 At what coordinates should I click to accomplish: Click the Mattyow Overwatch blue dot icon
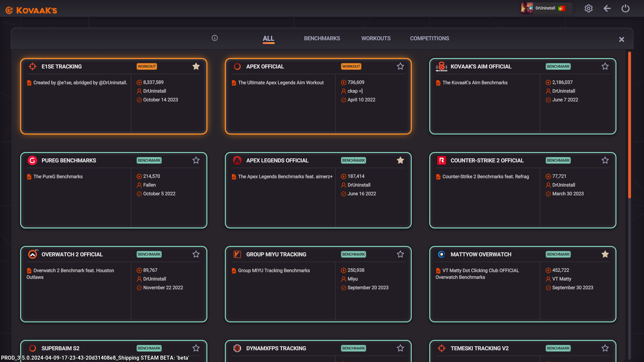(441, 254)
